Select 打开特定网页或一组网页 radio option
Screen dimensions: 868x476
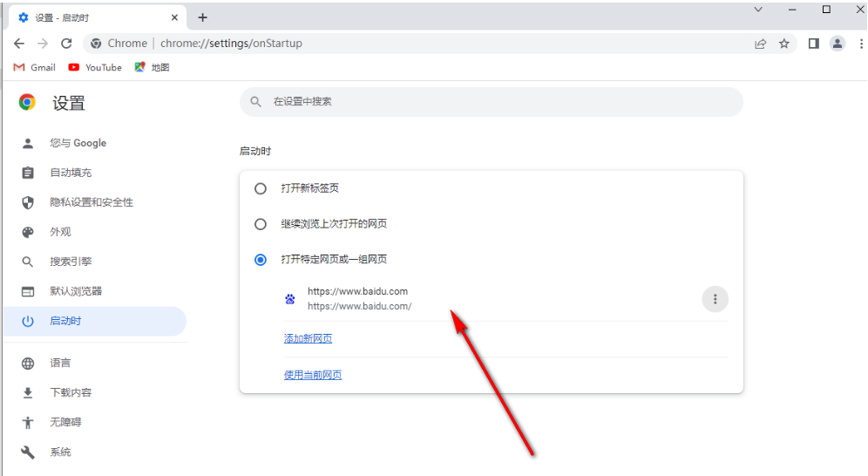point(261,260)
